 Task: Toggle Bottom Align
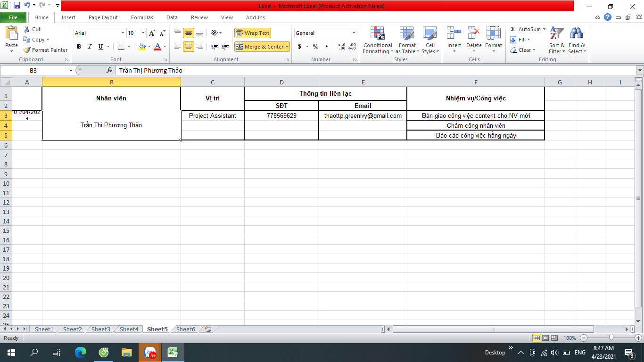click(199, 33)
